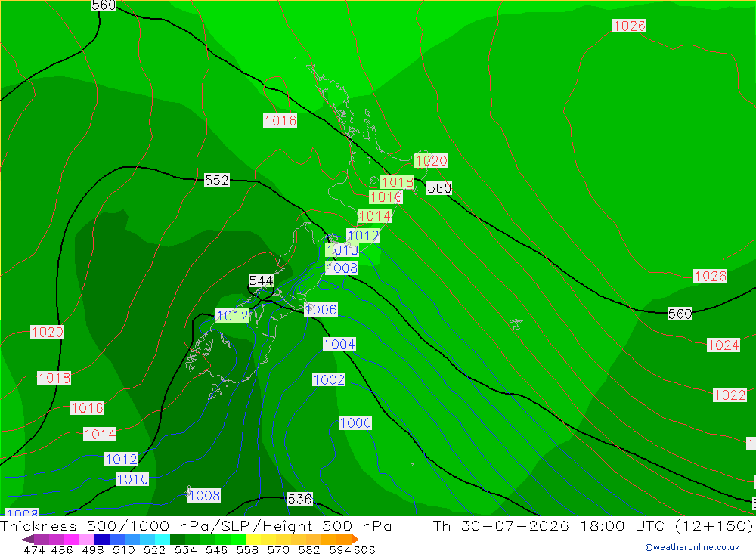Click the 560 label below the 1026 label

[x=680, y=314]
